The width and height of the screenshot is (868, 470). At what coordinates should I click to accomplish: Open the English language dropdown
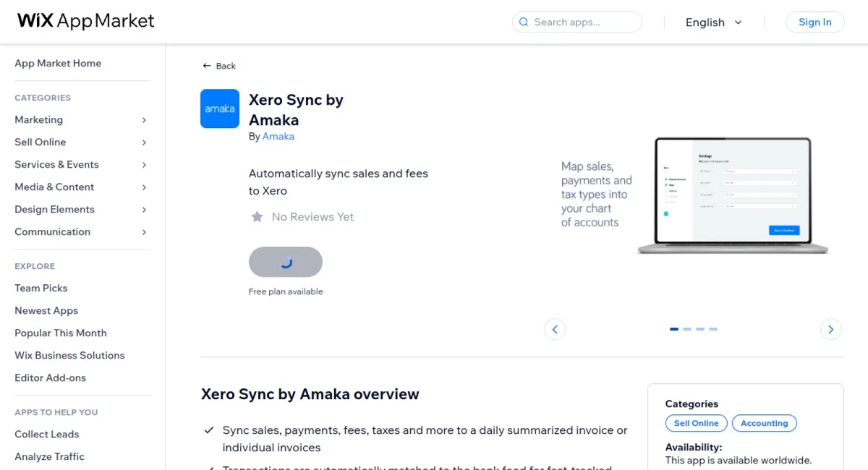tap(714, 22)
